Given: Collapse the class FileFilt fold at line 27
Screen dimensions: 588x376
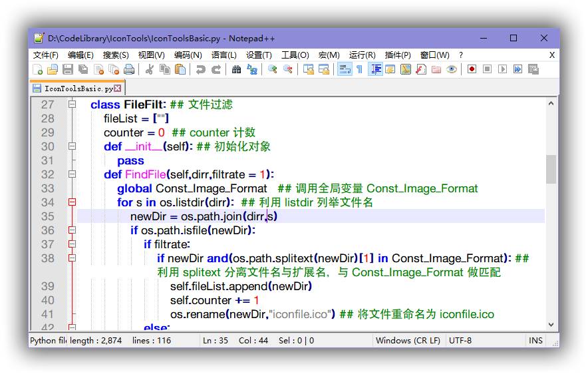Looking at the screenshot, I should coord(73,104).
